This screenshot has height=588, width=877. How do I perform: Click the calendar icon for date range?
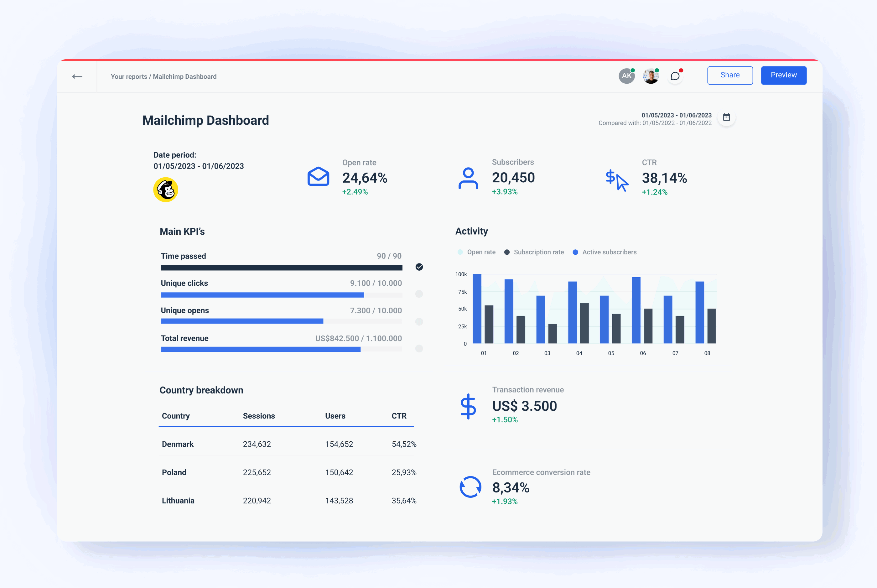click(x=726, y=117)
